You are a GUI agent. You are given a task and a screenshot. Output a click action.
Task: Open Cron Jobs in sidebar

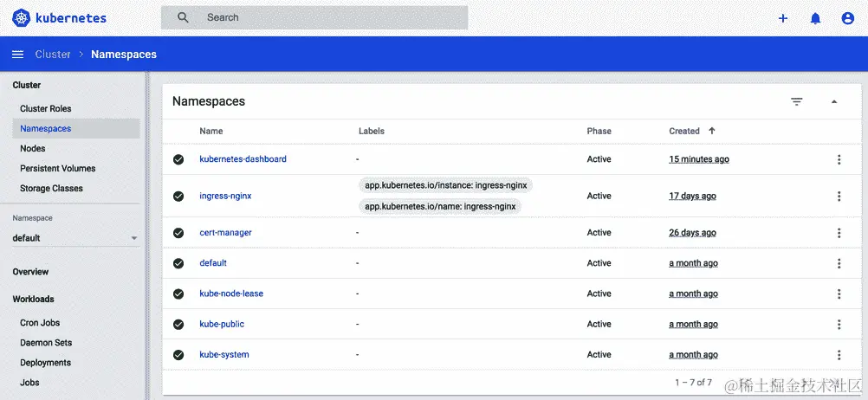tap(40, 323)
